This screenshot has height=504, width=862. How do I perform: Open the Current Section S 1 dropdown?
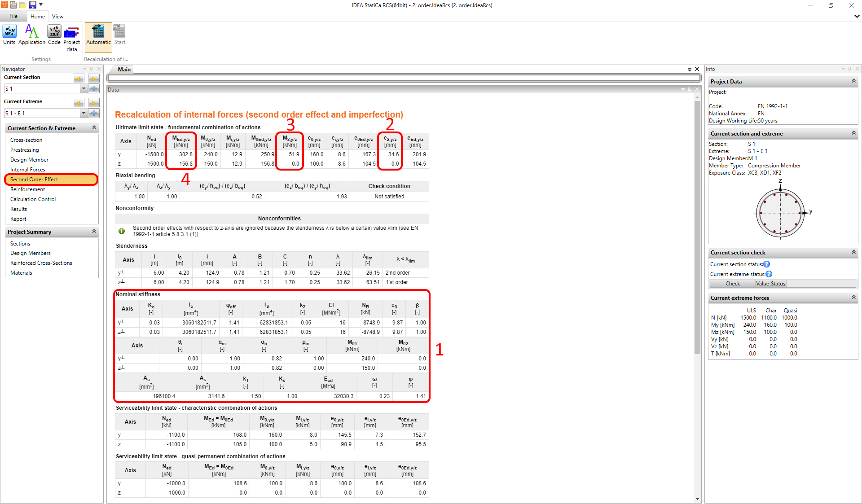click(84, 89)
